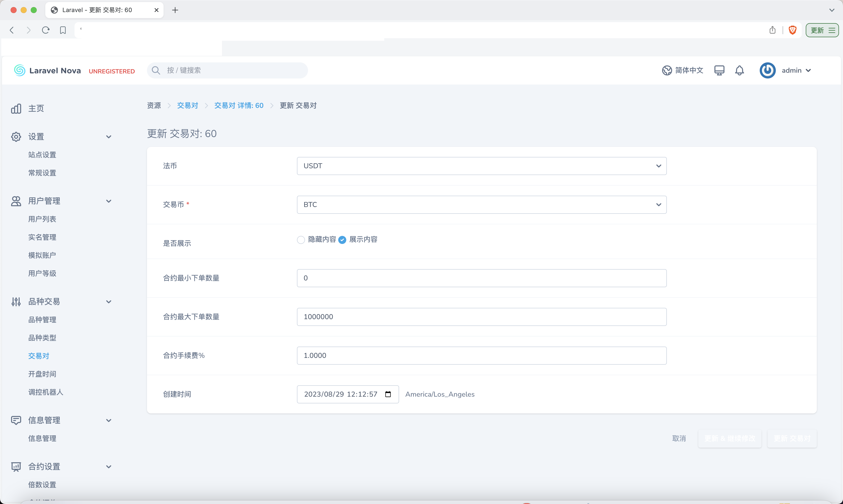Open 实名管理 in the sidebar
Screen dimensions: 843x504
coord(42,237)
